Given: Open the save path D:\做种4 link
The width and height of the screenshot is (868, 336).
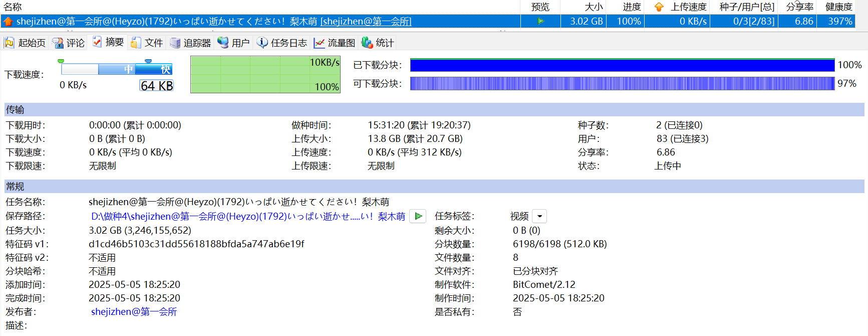Looking at the screenshot, I should point(248,216).
